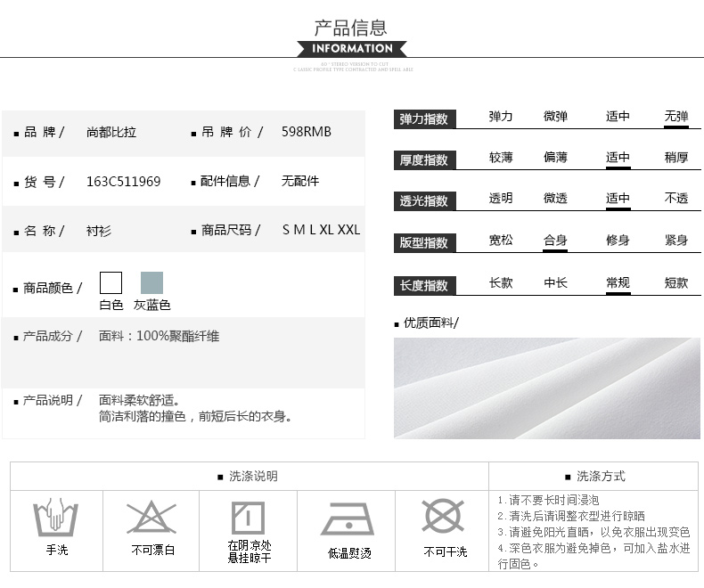Click the INFORMATION banner
704x588 pixels.
point(352,48)
